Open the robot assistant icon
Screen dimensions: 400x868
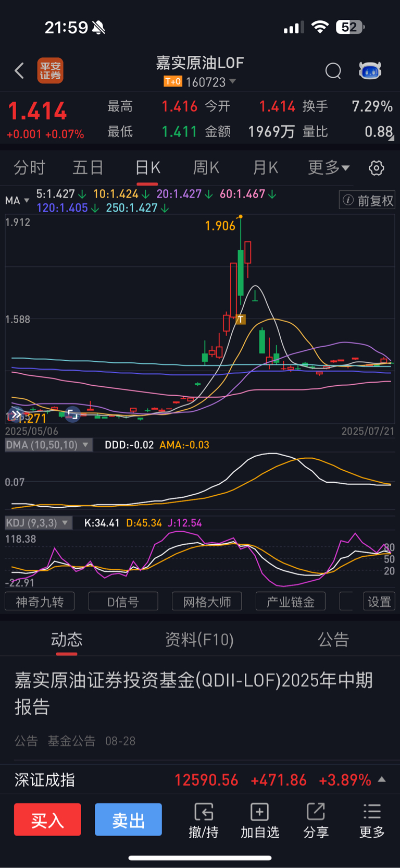click(370, 70)
